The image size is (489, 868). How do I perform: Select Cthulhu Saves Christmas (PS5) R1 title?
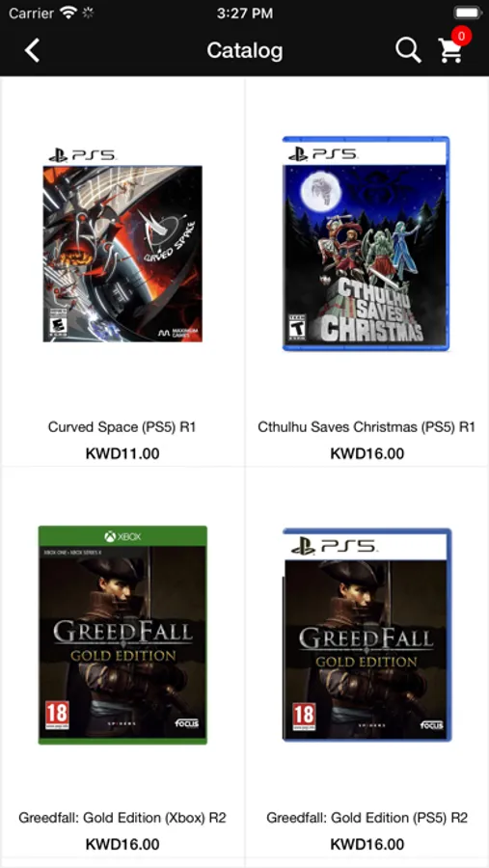(x=367, y=427)
